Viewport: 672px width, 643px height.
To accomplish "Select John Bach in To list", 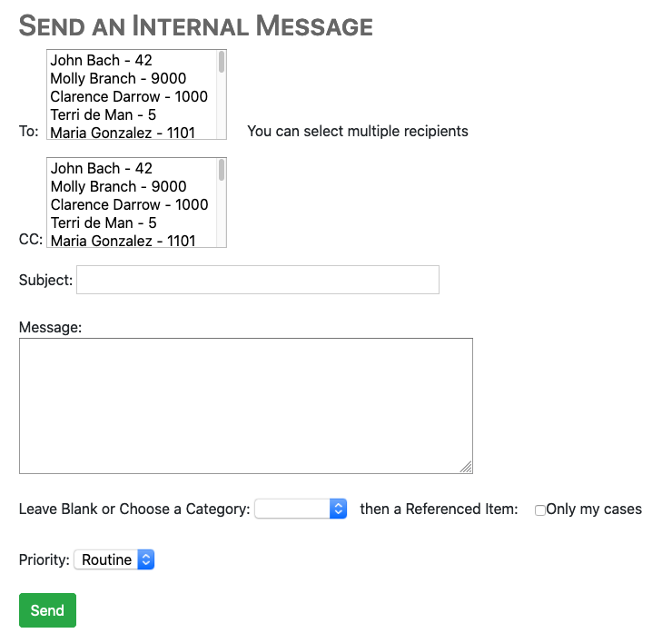I will tap(102, 61).
